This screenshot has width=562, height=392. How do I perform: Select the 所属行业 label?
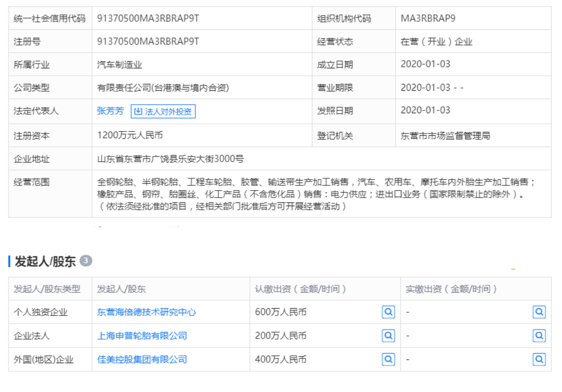coord(32,65)
